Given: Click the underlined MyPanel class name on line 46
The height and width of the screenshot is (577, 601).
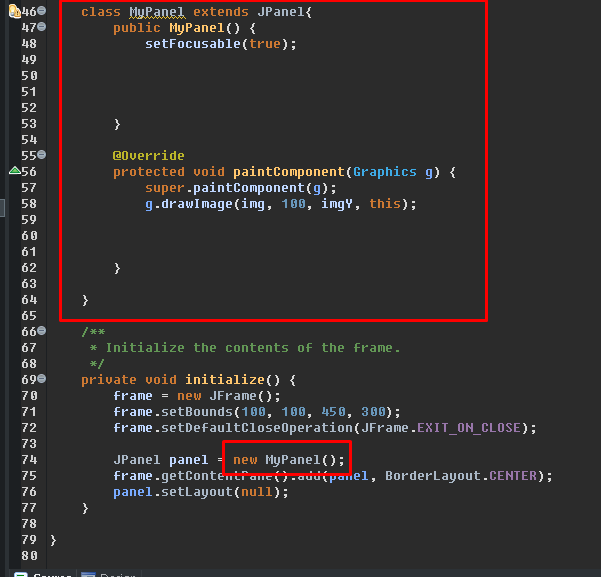Looking at the screenshot, I should (157, 12).
